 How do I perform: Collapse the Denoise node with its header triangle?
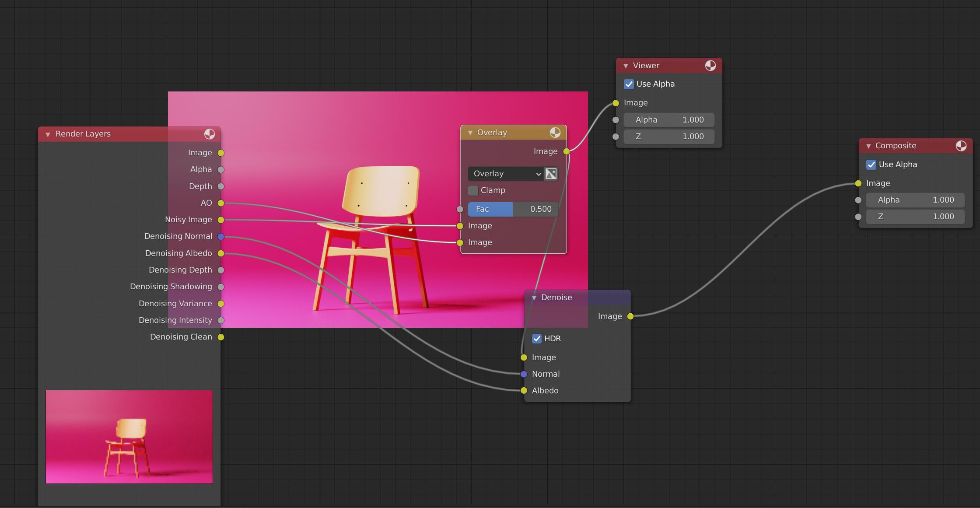tap(534, 298)
